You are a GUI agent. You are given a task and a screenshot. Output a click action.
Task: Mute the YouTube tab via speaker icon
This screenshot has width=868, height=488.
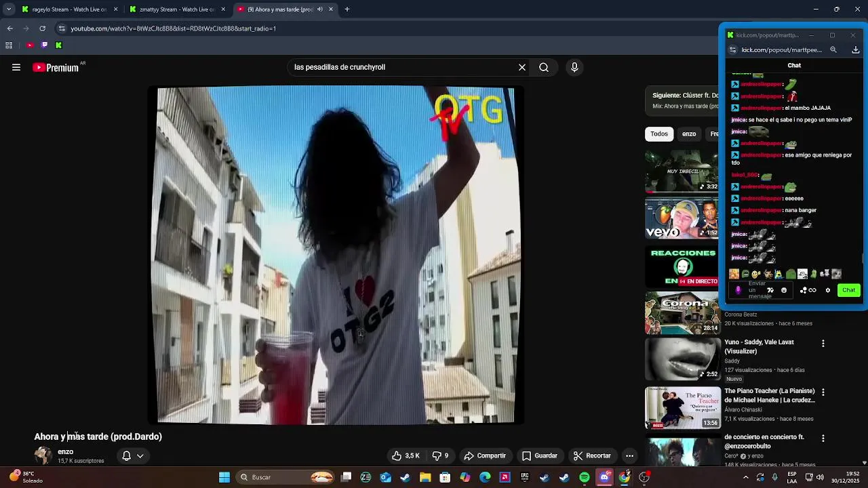click(x=320, y=9)
